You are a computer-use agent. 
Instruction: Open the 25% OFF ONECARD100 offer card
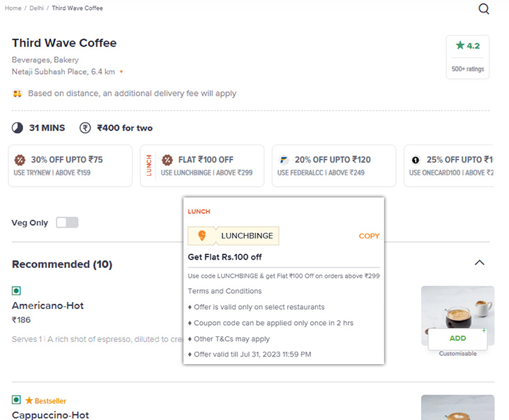(448, 165)
